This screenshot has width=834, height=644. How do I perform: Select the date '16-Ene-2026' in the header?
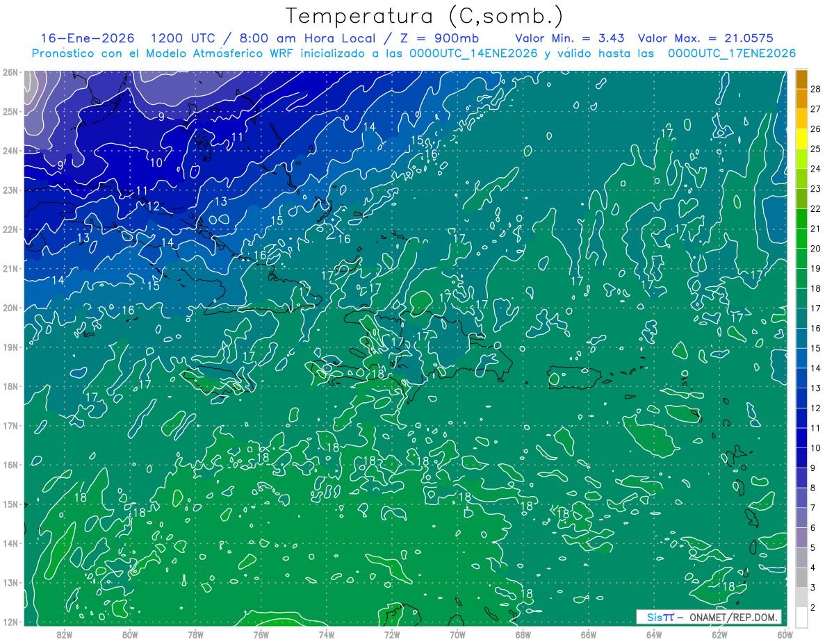(x=88, y=38)
